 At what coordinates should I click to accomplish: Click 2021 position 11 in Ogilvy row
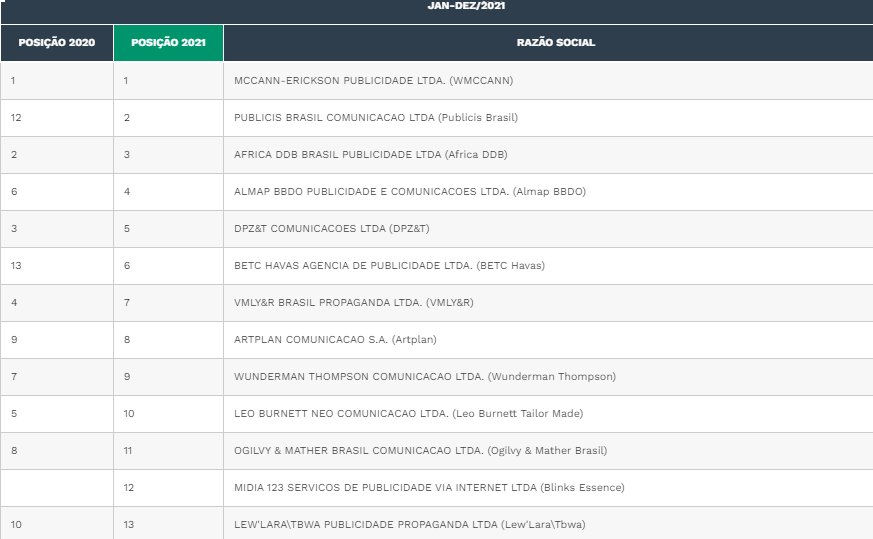(168, 451)
